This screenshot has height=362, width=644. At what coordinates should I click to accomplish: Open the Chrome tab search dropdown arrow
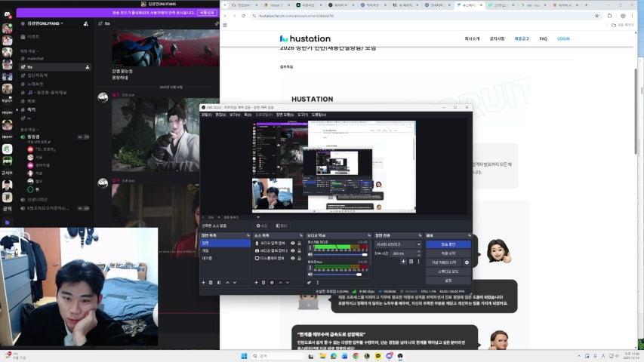[225, 5]
